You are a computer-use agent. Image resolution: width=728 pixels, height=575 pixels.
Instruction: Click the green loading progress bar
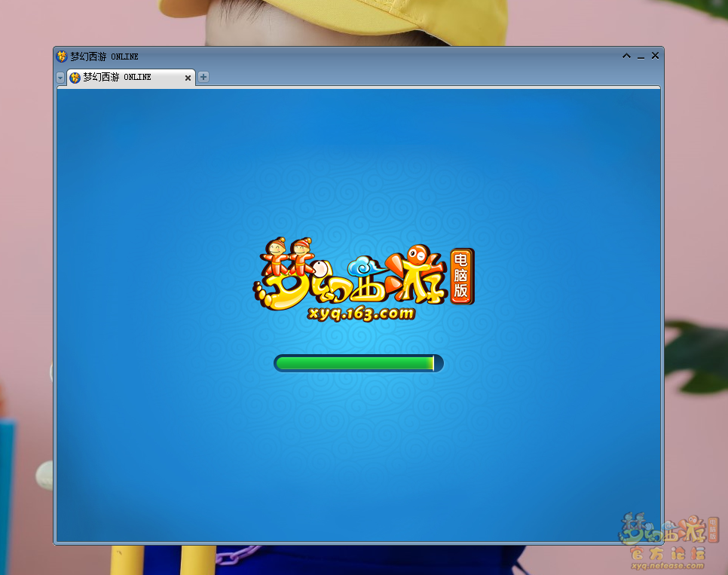[x=359, y=363]
